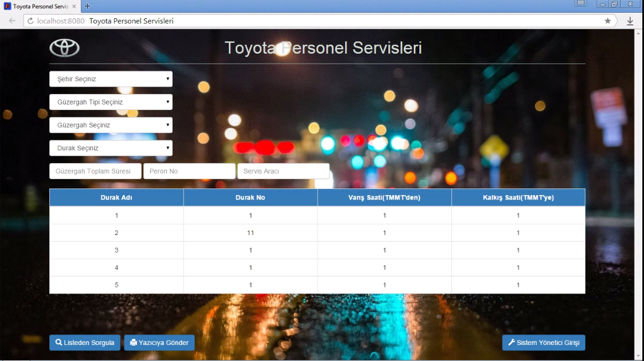Click the address bar showing localhost:8080
The image size is (644, 361).
click(x=320, y=21)
